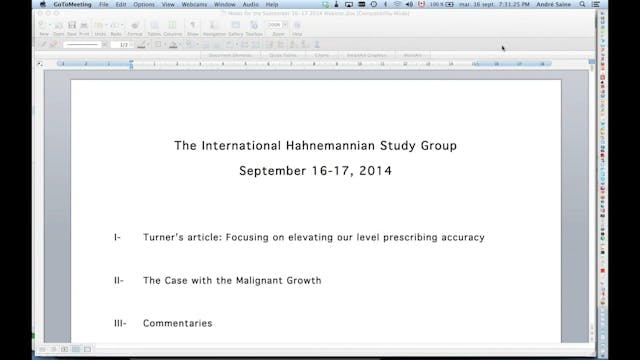Open the WordArt tab
Screen dimensions: 640x360
tap(413, 55)
